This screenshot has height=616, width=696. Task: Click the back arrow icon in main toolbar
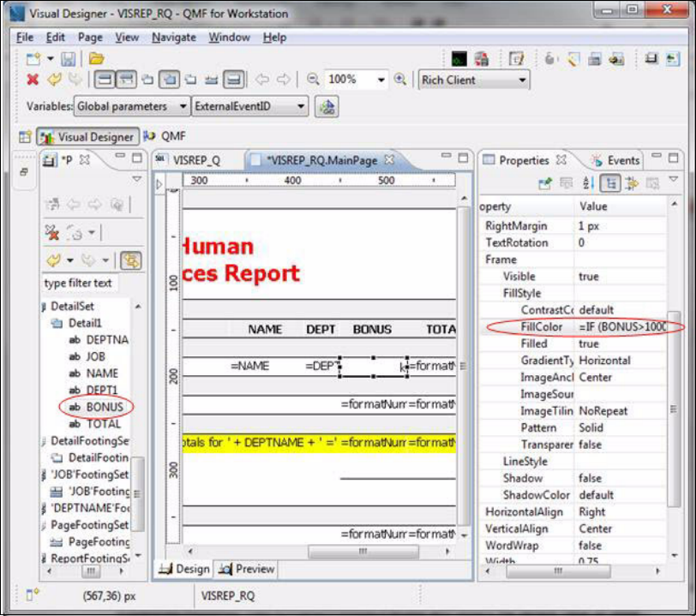click(x=262, y=80)
